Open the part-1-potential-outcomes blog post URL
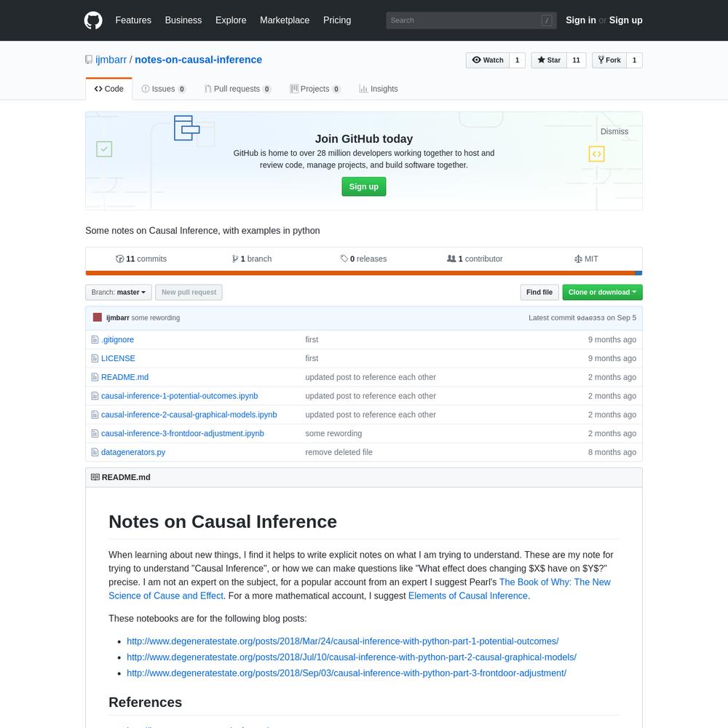Screen dimensions: 728x728 343,641
